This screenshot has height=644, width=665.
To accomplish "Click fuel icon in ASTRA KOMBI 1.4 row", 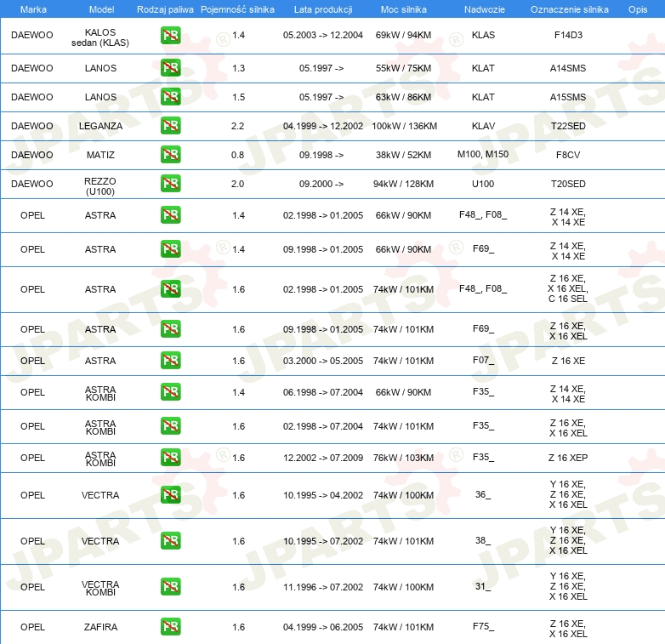I will 170,391.
